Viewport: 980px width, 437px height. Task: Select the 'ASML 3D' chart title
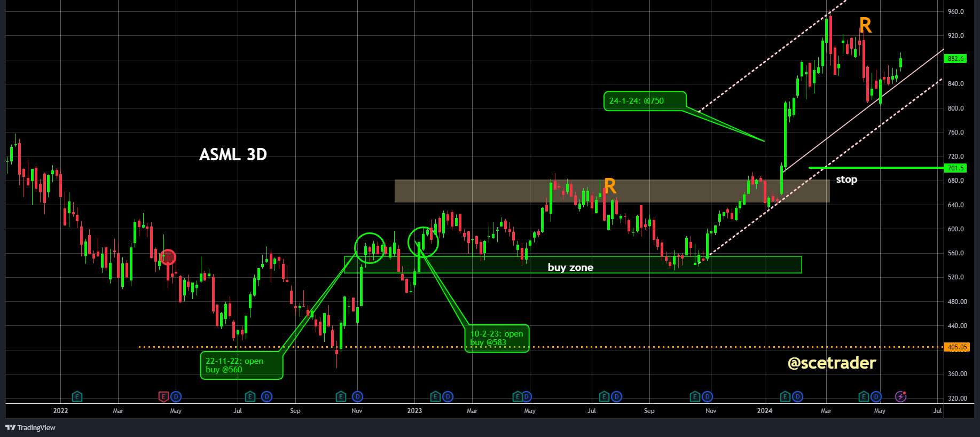(233, 154)
